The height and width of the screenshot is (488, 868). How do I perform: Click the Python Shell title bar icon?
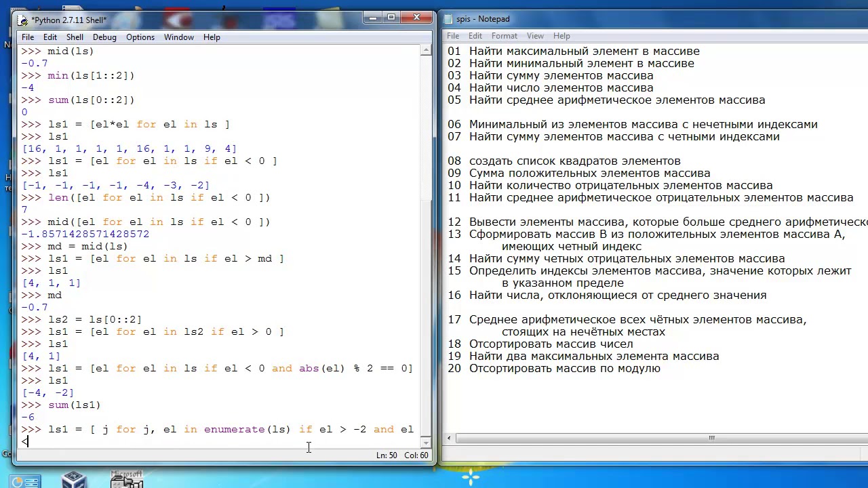coord(24,20)
